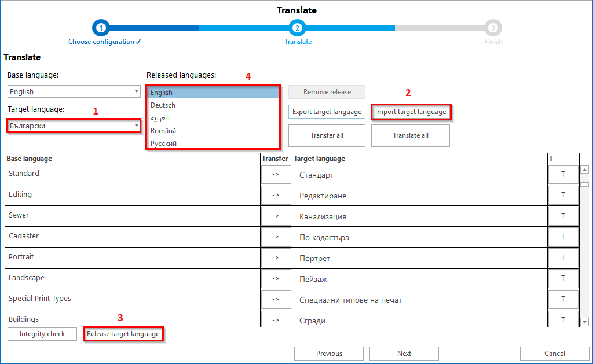The image size is (593, 364).
Task: Click the Import target language button
Action: pos(411,112)
